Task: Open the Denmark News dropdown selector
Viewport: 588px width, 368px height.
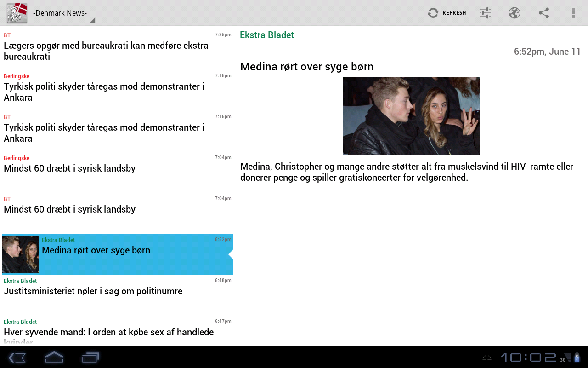Action: point(63,13)
